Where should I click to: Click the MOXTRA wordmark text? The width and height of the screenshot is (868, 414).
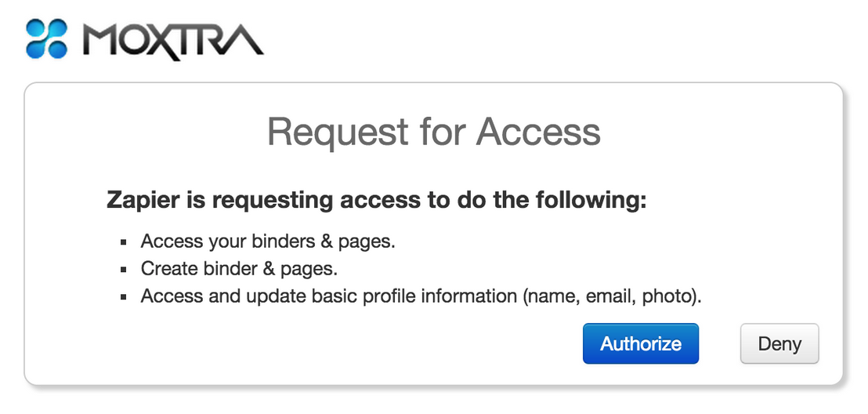pos(173,40)
